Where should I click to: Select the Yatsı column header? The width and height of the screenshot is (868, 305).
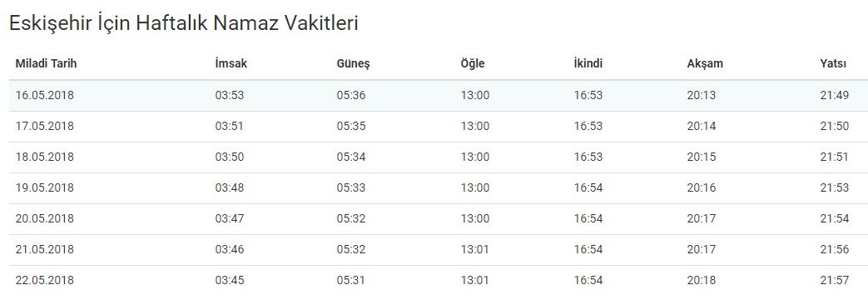tap(833, 63)
